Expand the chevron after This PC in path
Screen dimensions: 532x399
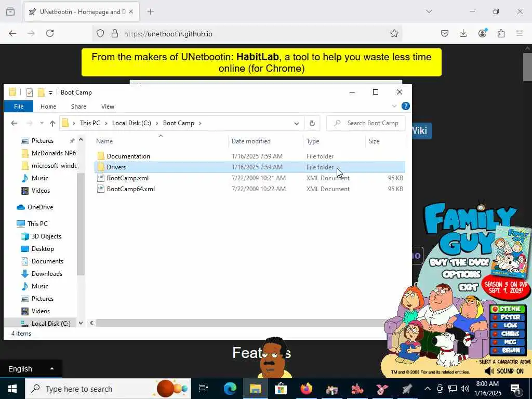coord(106,123)
